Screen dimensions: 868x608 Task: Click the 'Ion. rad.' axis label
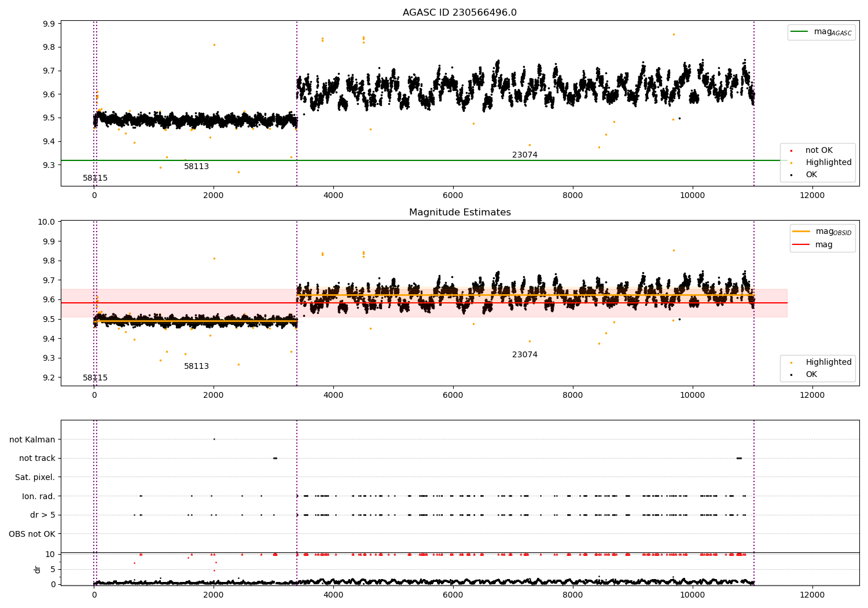click(39, 496)
